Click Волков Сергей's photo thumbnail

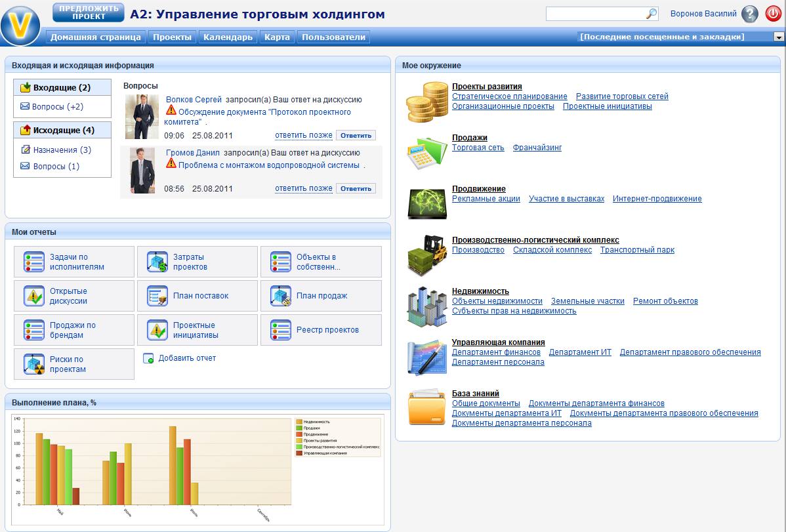(142, 117)
